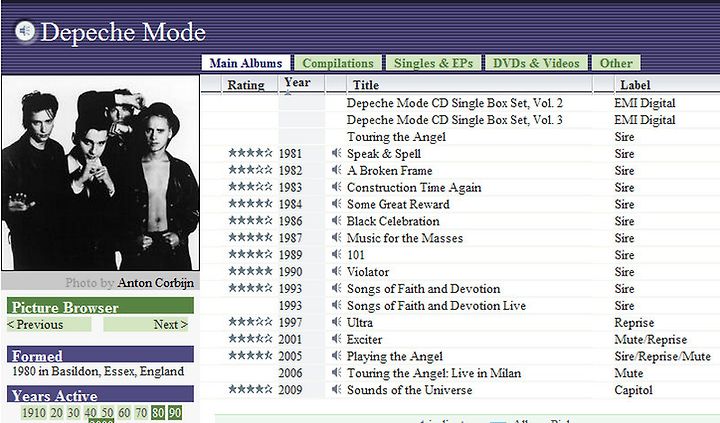Click the Picture Browser header
720x423 pixels.
pyautogui.click(x=100, y=306)
